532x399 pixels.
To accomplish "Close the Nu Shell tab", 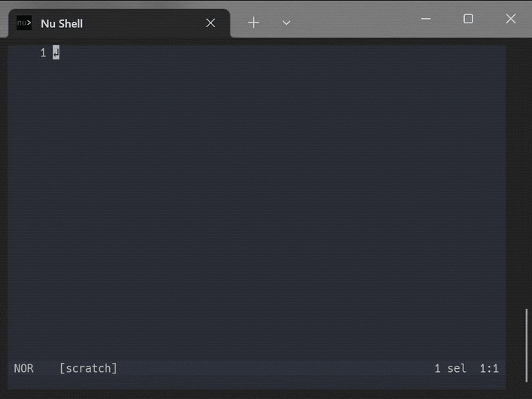I will tap(210, 23).
